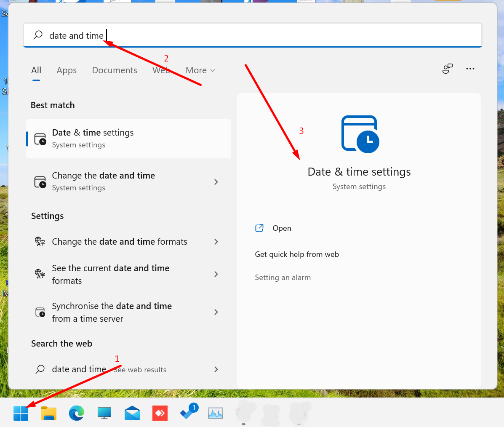504x427 pixels.
Task: Click Open in the preview pane
Action: tap(282, 228)
